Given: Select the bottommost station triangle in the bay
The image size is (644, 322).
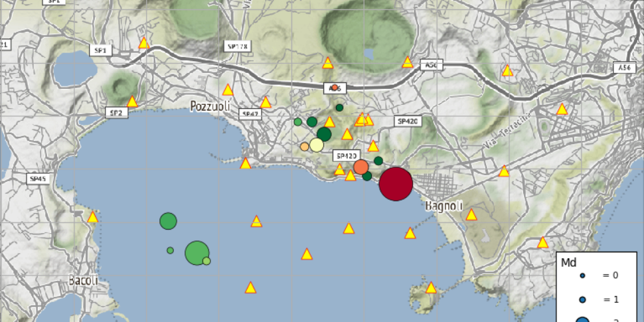Looking at the screenshot, I should pyautogui.click(x=250, y=287).
